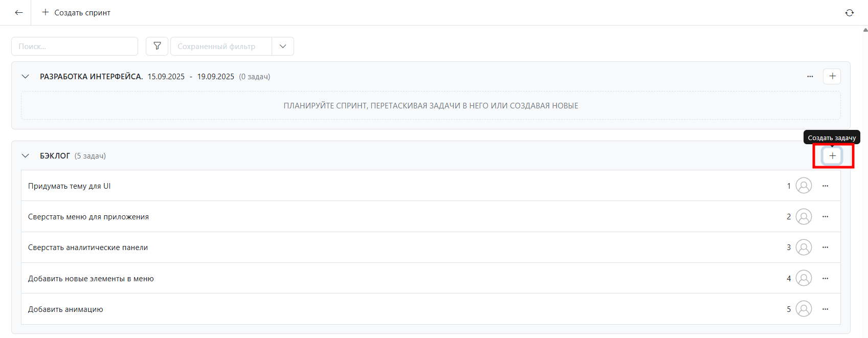Open assignee avatar for Сверстать меню для приложения
Viewport: 868px width, 338px height.
coord(804,216)
